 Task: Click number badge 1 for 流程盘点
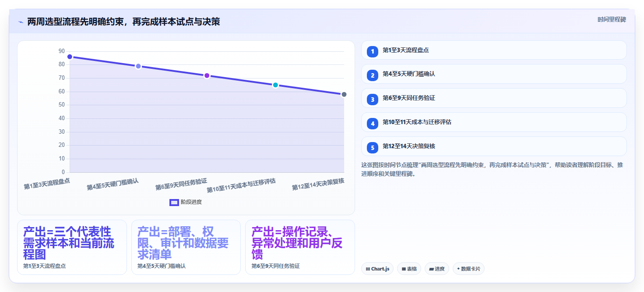(373, 51)
